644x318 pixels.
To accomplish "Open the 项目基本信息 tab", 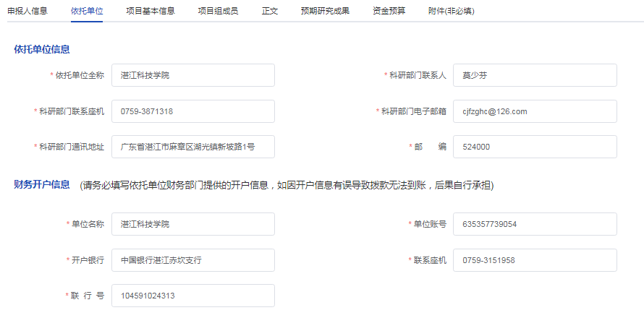I will 151,11.
